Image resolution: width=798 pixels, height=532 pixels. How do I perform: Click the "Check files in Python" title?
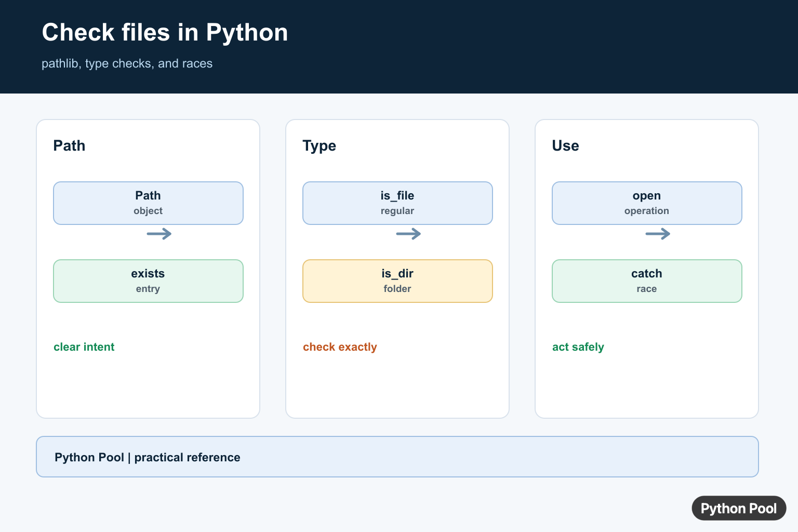coord(165,33)
